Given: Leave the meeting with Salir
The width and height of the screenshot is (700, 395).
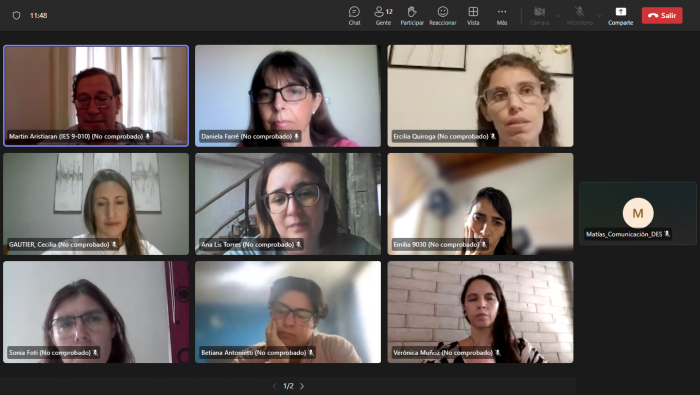Looking at the screenshot, I should [x=662, y=15].
